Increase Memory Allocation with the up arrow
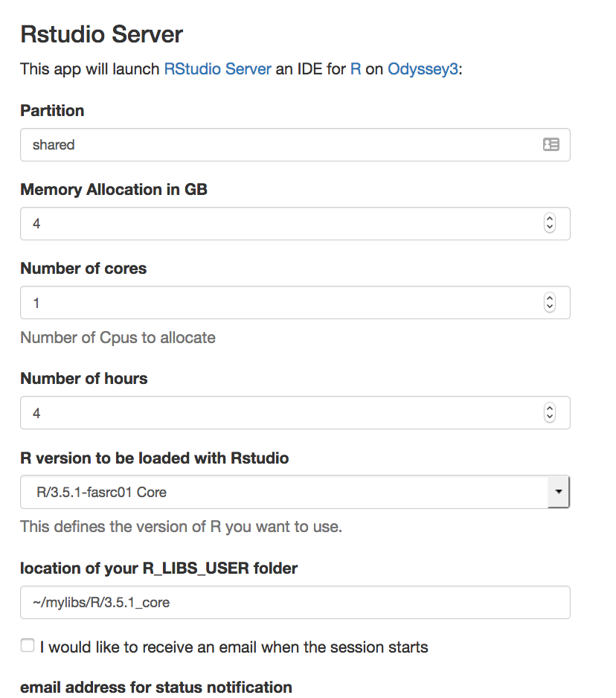 pos(550,218)
